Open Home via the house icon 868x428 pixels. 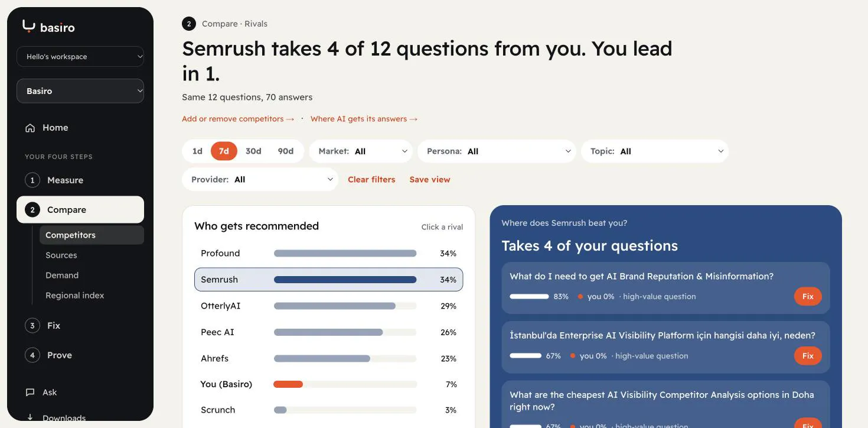point(30,128)
